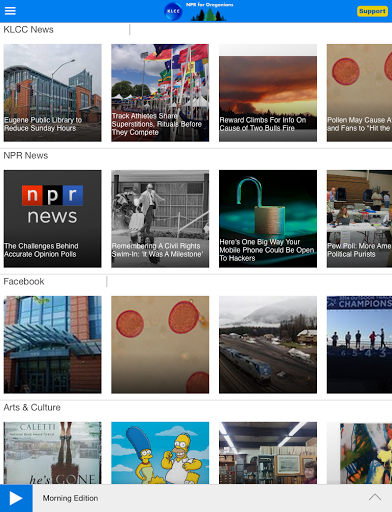The image size is (392, 512).
Task: Open the Simpsons cartoon Arts tile
Action: pos(160,453)
